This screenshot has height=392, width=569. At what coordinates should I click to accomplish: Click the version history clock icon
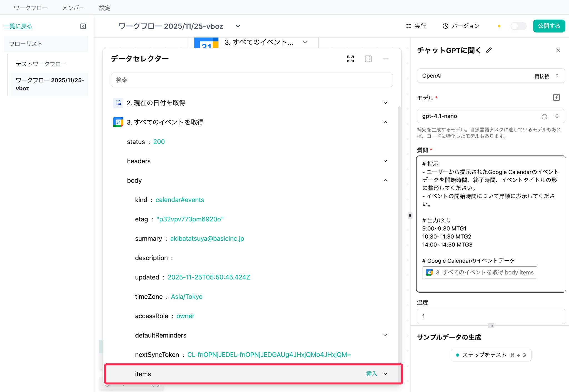[x=445, y=26]
